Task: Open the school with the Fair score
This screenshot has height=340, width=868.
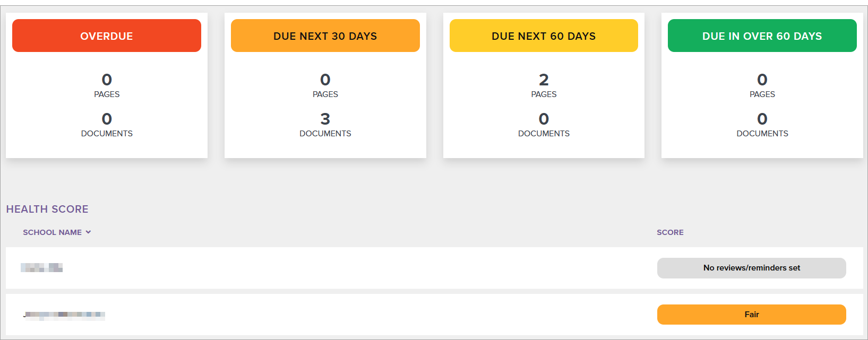Action: coord(64,315)
